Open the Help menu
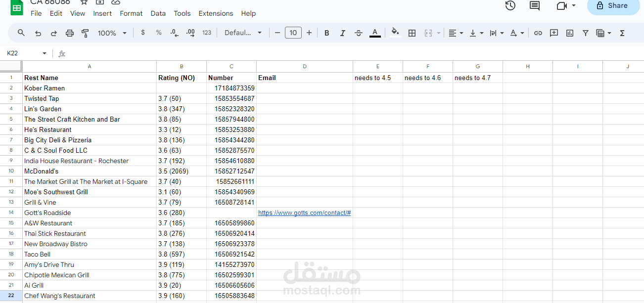644x303 pixels. [x=249, y=13]
